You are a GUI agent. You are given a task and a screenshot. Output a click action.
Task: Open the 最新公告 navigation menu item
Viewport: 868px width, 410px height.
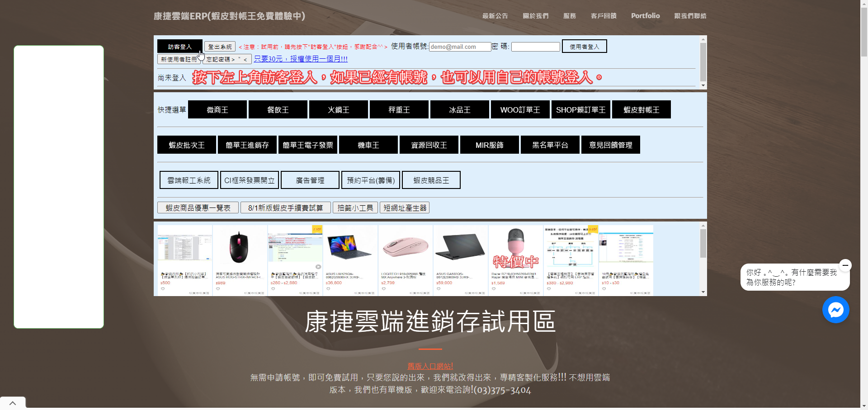[495, 16]
